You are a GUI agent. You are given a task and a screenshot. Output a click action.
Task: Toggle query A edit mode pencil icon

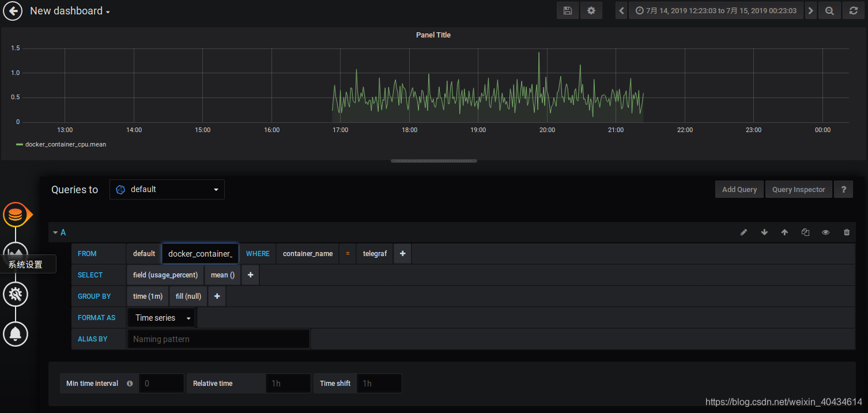click(x=744, y=232)
